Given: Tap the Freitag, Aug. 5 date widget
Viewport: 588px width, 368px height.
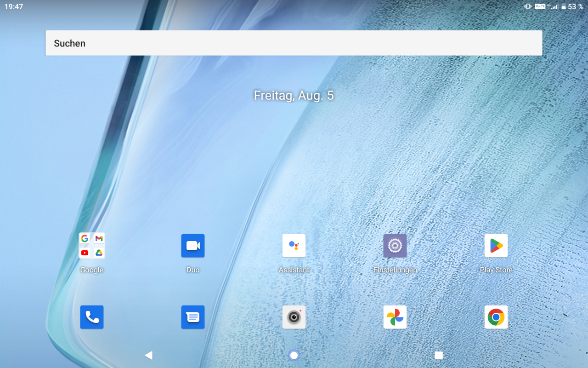Looking at the screenshot, I should point(294,96).
